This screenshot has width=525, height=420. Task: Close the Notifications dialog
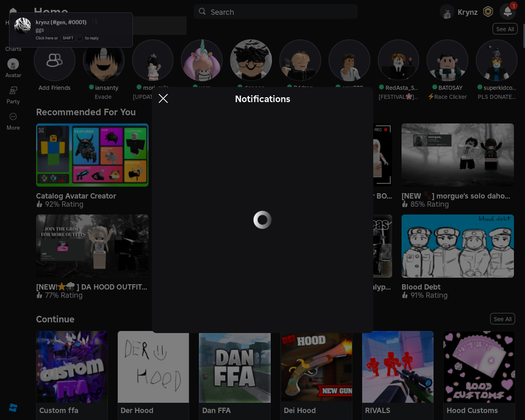pyautogui.click(x=163, y=98)
